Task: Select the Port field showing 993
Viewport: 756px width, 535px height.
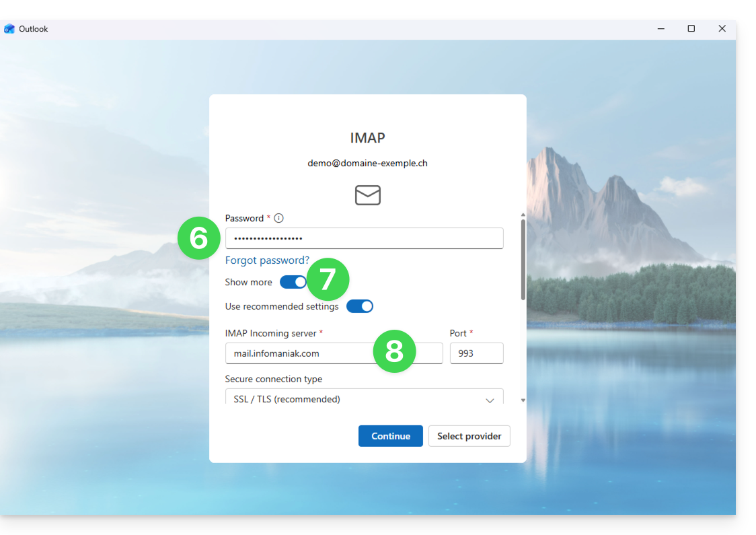Action: (476, 353)
